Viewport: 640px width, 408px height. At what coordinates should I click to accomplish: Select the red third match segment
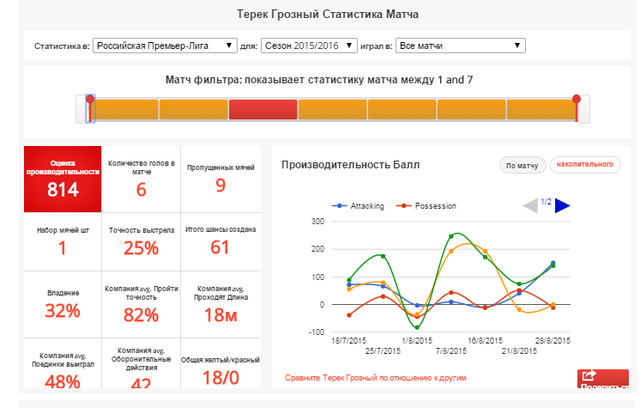(263, 109)
